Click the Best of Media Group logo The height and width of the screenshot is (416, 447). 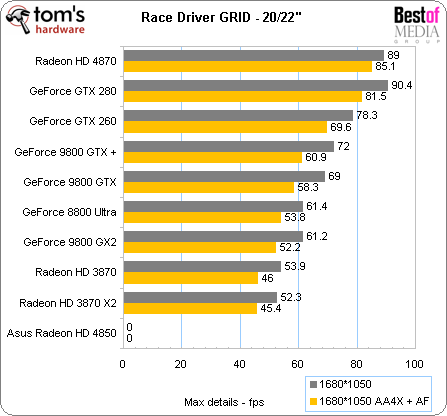point(417,25)
